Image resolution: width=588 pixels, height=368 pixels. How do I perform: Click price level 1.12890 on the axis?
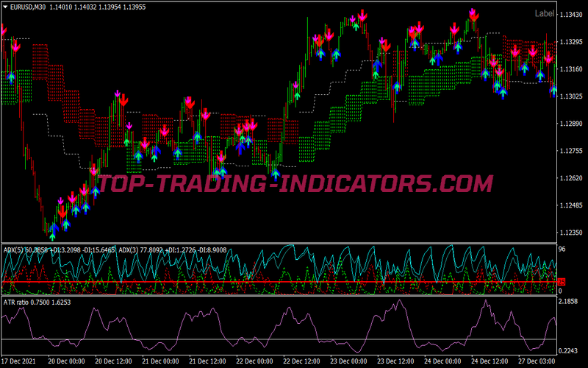tap(572, 124)
